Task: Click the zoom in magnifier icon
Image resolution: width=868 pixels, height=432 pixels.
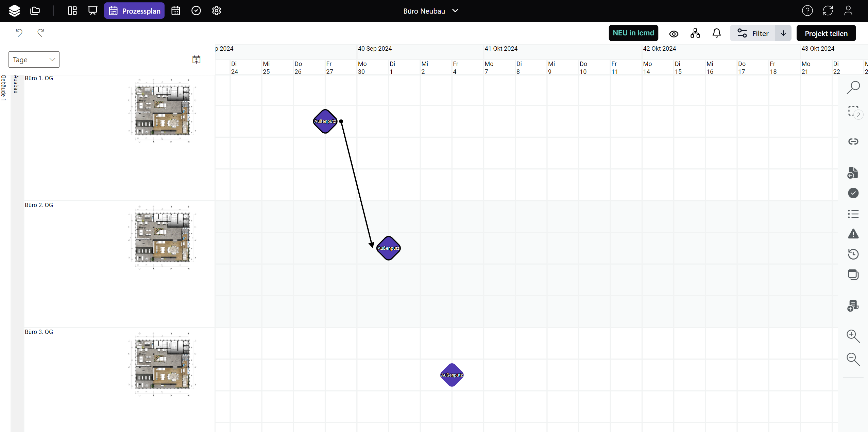Action: pos(853,336)
